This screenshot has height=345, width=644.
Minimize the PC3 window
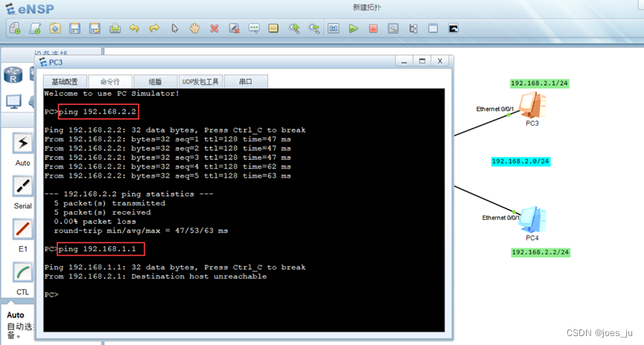[x=404, y=61]
